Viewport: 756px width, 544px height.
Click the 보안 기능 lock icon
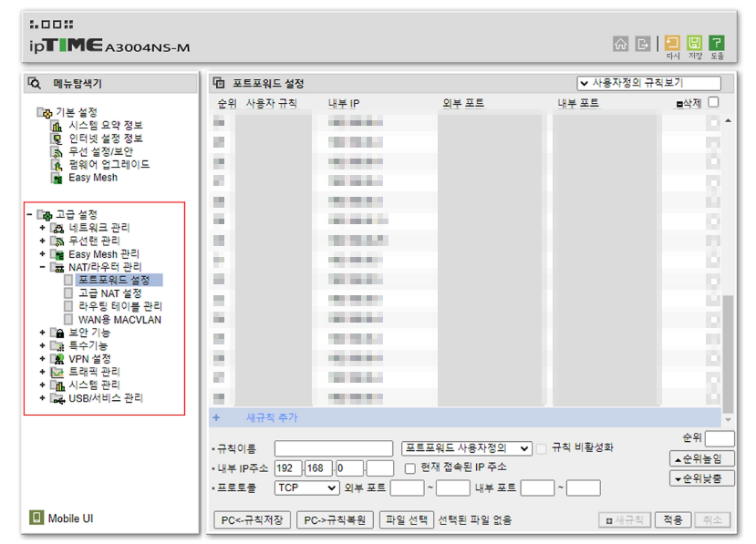pyautogui.click(x=57, y=333)
